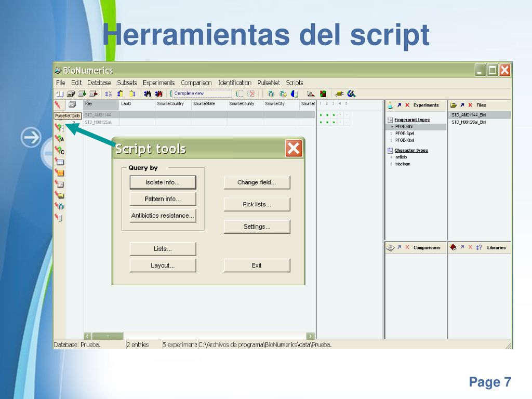Click the flask icon in Experiments panel
This screenshot has height=399, width=532.
(x=390, y=105)
